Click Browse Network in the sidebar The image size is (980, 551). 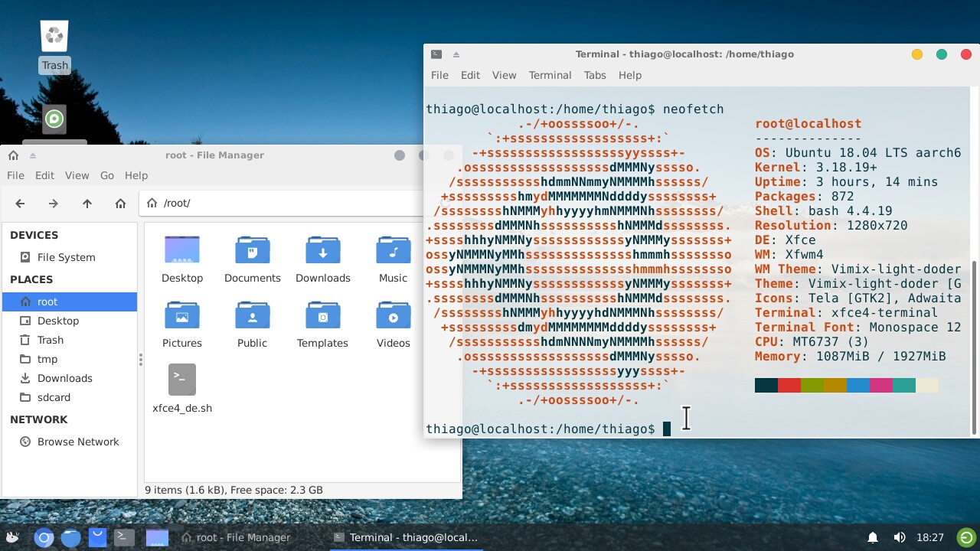click(x=78, y=442)
